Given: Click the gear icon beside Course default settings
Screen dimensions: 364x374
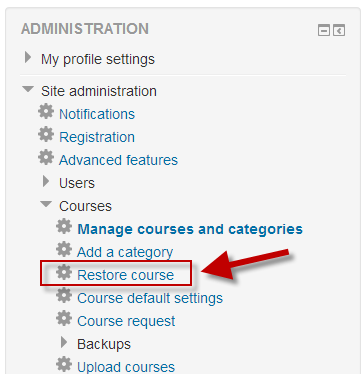Looking at the screenshot, I should [64, 295].
